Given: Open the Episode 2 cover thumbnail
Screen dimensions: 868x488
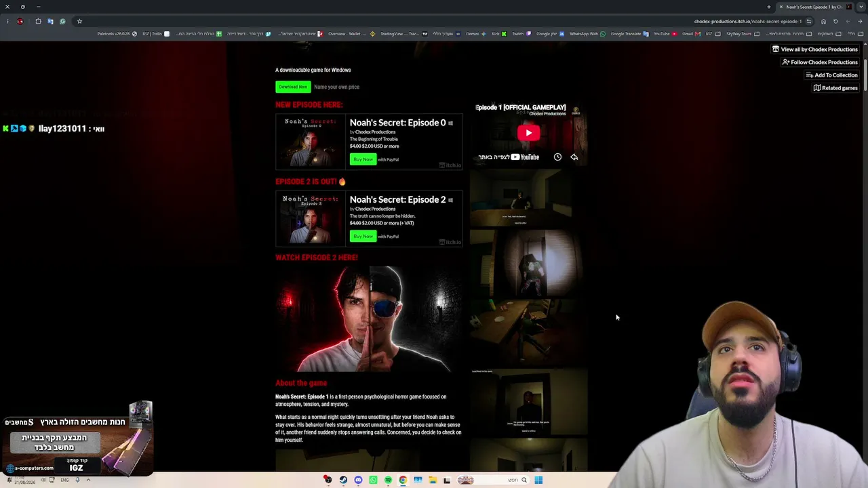Looking at the screenshot, I should pos(311,218).
